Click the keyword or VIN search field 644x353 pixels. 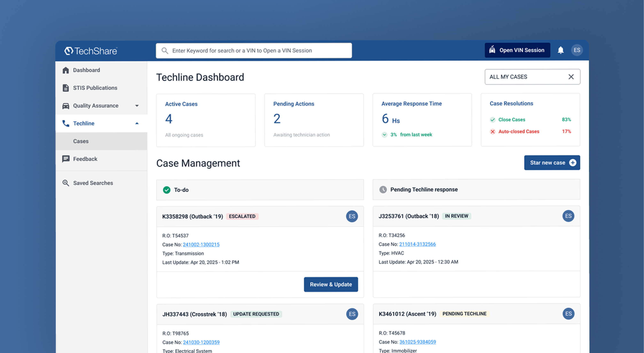click(254, 51)
